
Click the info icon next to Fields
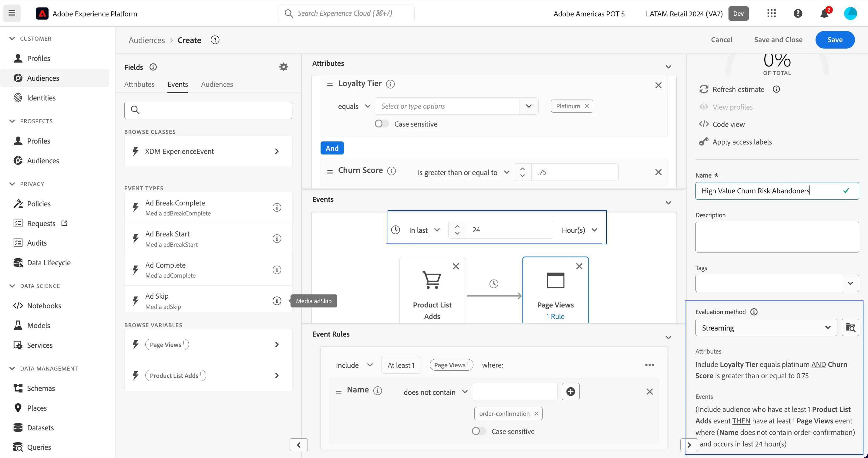(153, 67)
